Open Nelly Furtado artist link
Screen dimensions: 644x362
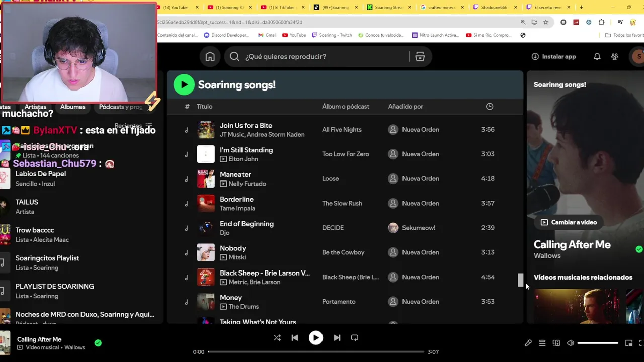248,184
